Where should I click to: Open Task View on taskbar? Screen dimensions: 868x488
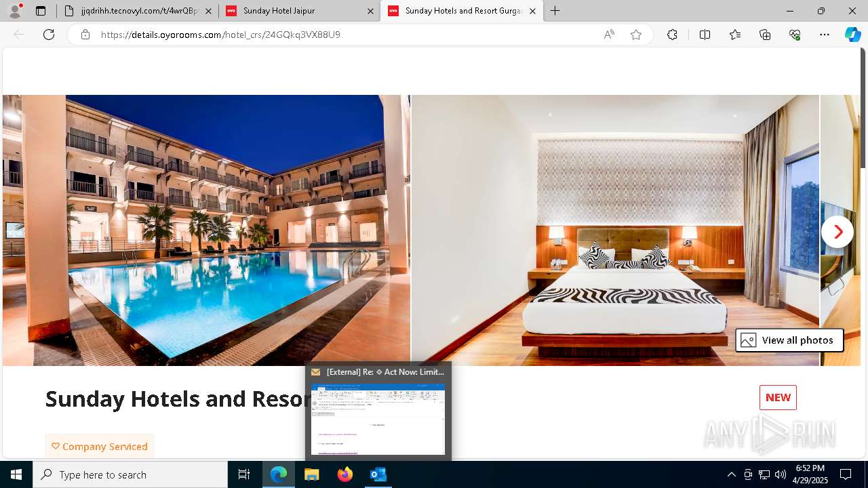pyautogui.click(x=244, y=474)
